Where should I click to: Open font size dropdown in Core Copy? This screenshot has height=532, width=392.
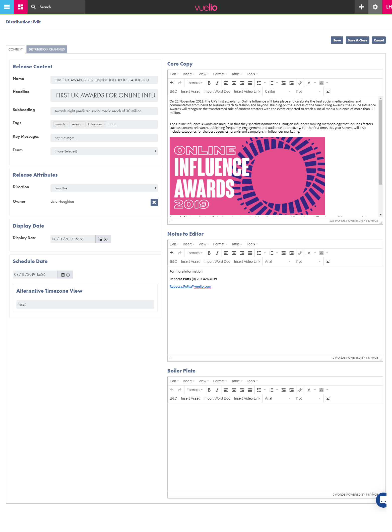[308, 91]
